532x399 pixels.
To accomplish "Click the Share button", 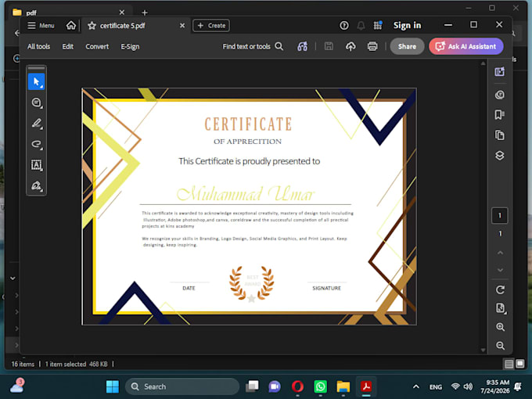I will 407,46.
